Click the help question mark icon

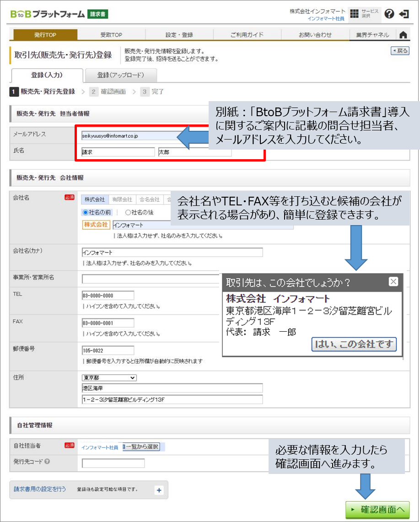tap(389, 14)
